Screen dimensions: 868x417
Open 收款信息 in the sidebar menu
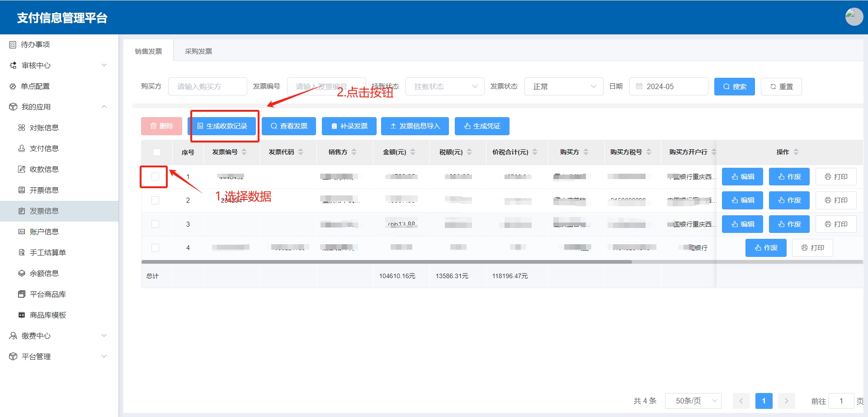click(44, 169)
